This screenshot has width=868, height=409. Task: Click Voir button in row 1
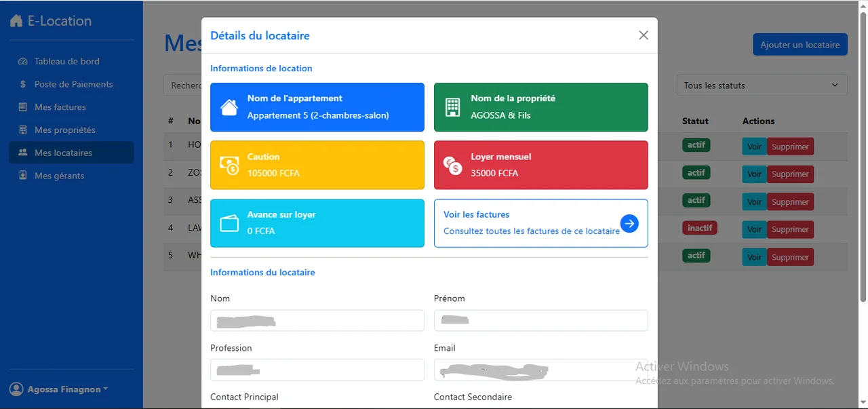pos(754,147)
